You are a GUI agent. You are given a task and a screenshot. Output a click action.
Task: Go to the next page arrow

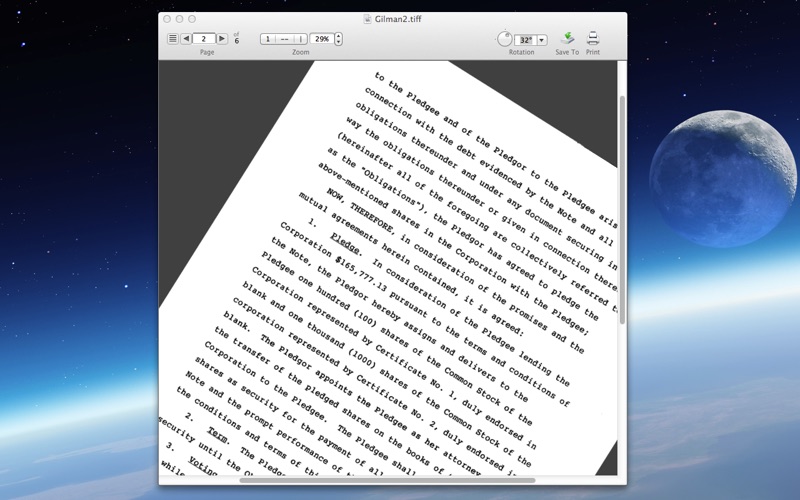pos(222,39)
